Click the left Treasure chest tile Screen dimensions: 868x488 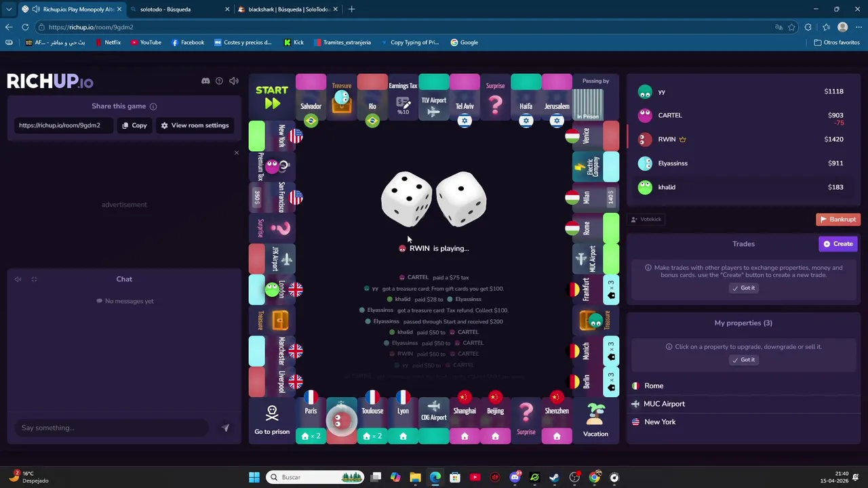[x=272, y=320]
